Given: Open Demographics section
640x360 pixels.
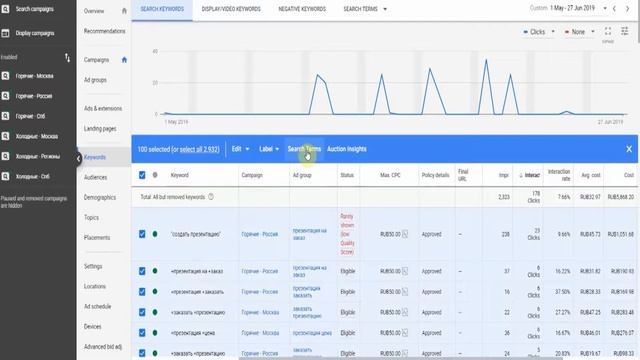Looking at the screenshot, I should point(100,198).
